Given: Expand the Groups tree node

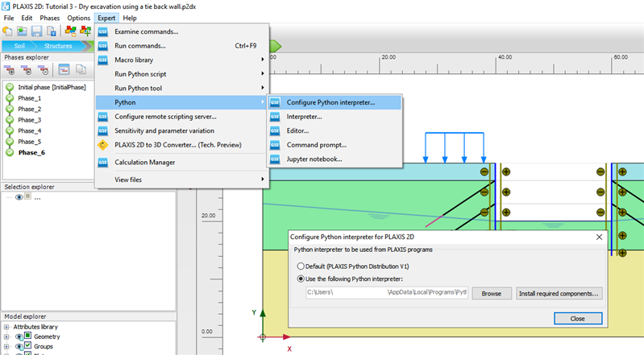Looking at the screenshot, I should point(6,346).
